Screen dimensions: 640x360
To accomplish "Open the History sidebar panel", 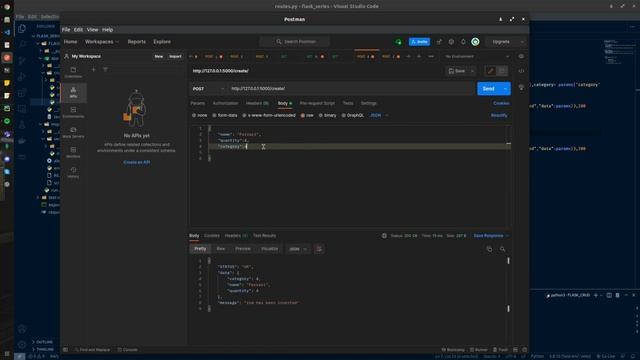I will 73,172.
